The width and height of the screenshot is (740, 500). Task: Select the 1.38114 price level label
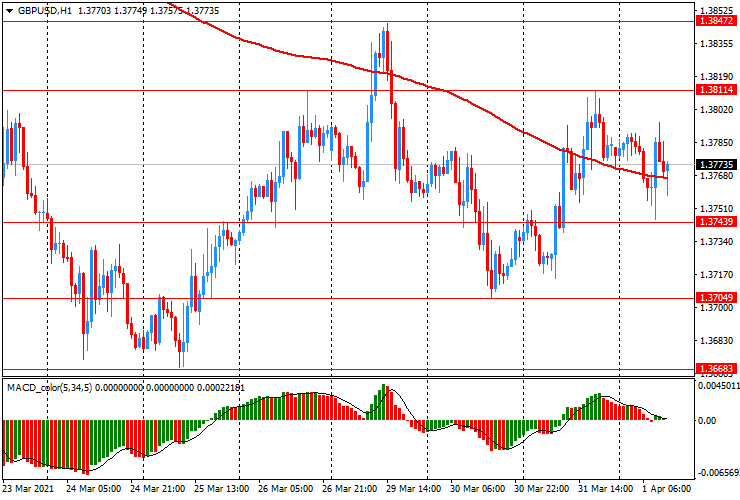716,90
